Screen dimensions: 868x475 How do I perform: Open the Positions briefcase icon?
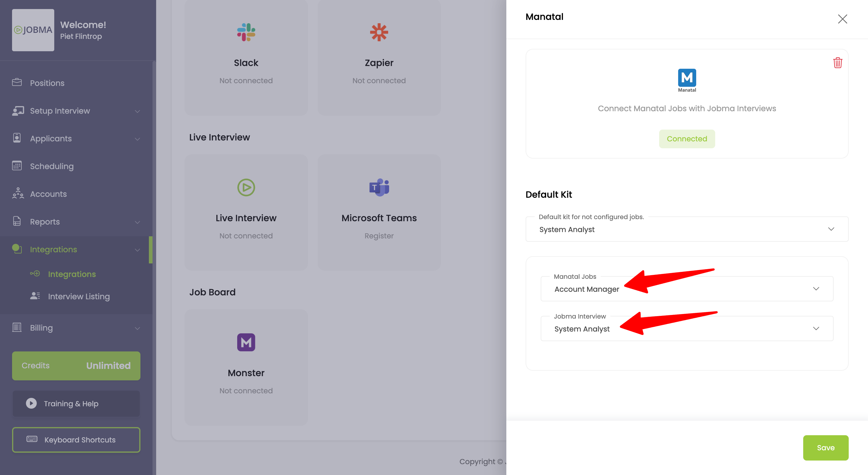[17, 82]
